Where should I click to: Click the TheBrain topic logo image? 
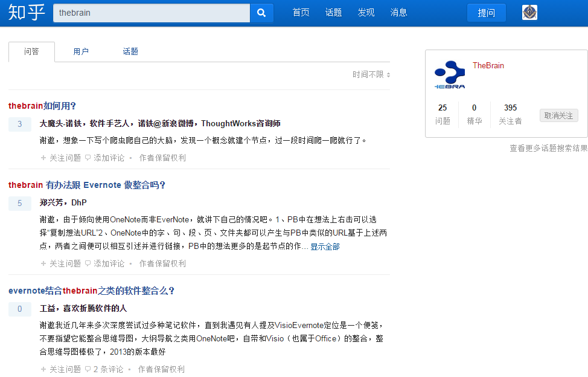pyautogui.click(x=450, y=75)
